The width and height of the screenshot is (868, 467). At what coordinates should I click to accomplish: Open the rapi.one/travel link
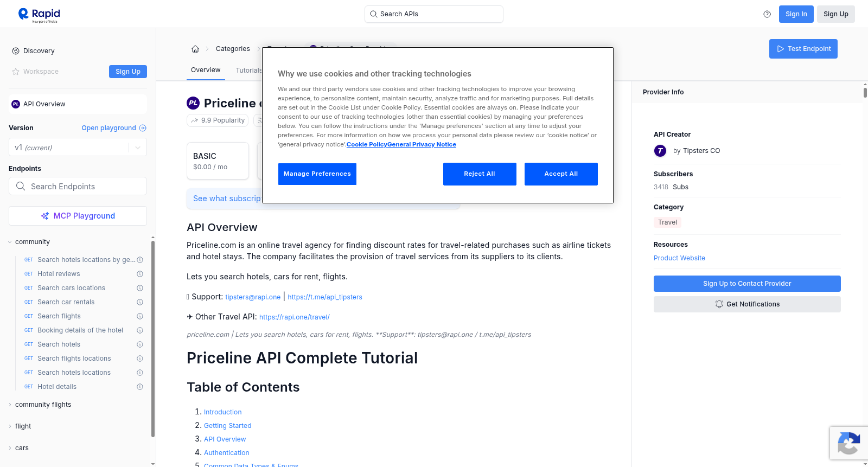point(295,317)
